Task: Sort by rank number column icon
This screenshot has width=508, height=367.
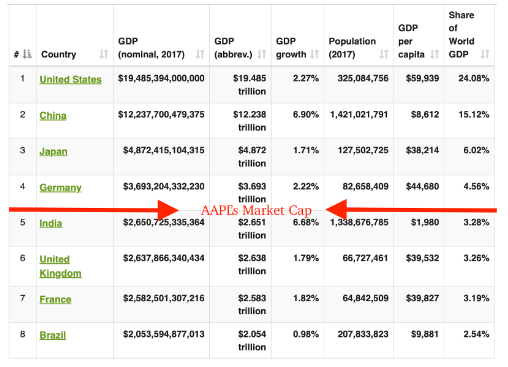Action: point(27,54)
